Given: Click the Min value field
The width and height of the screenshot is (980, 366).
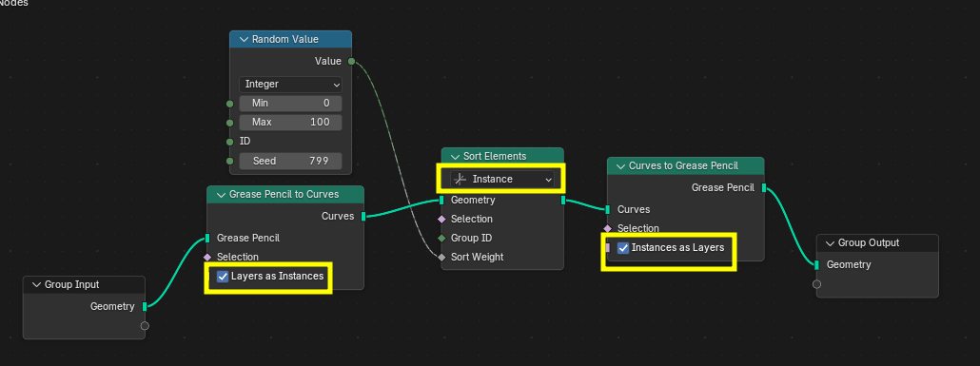Looking at the screenshot, I should coord(290,103).
